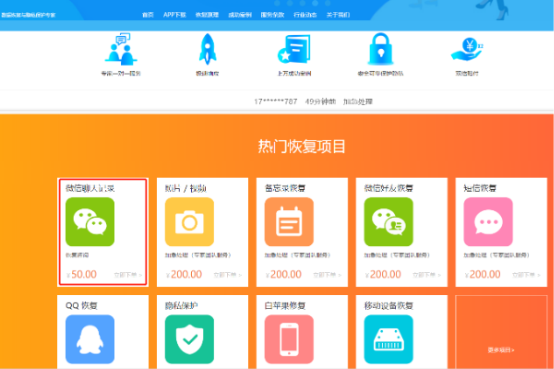Click the 白苹果修复 card title

(x=285, y=306)
